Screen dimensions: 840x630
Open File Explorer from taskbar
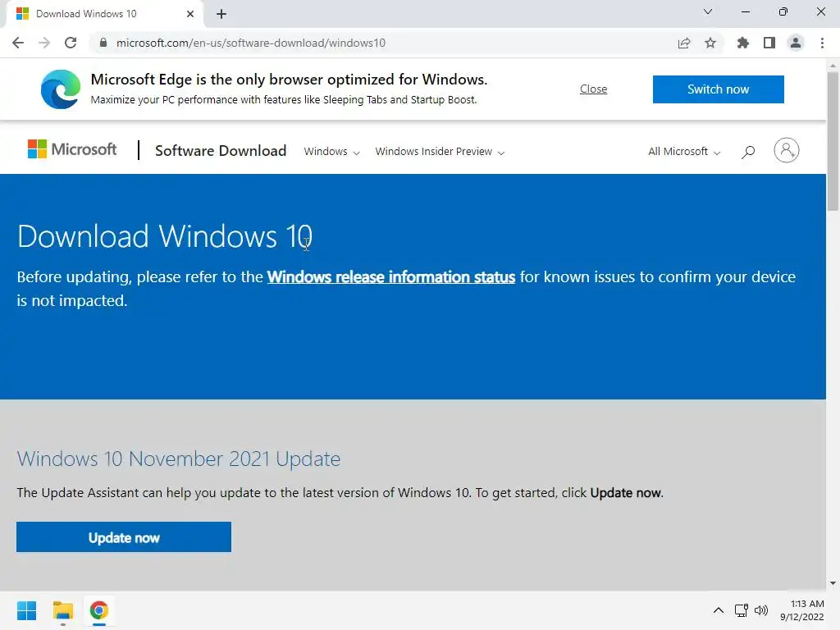[62, 610]
